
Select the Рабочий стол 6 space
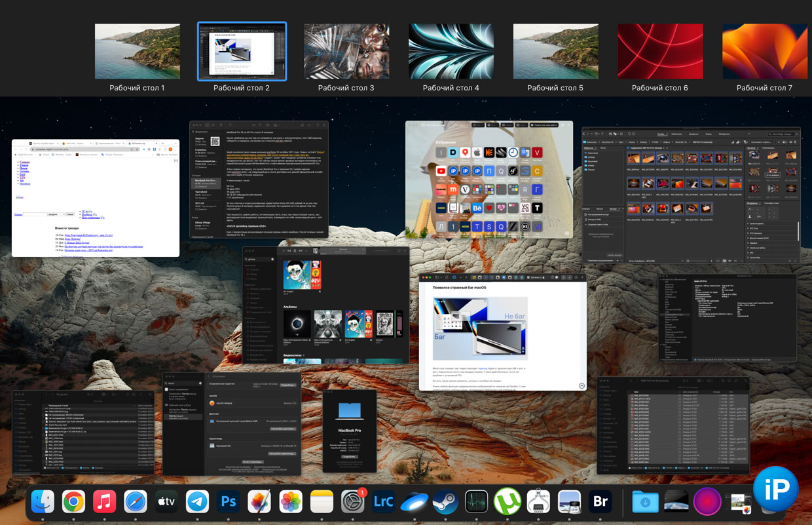tap(660, 52)
